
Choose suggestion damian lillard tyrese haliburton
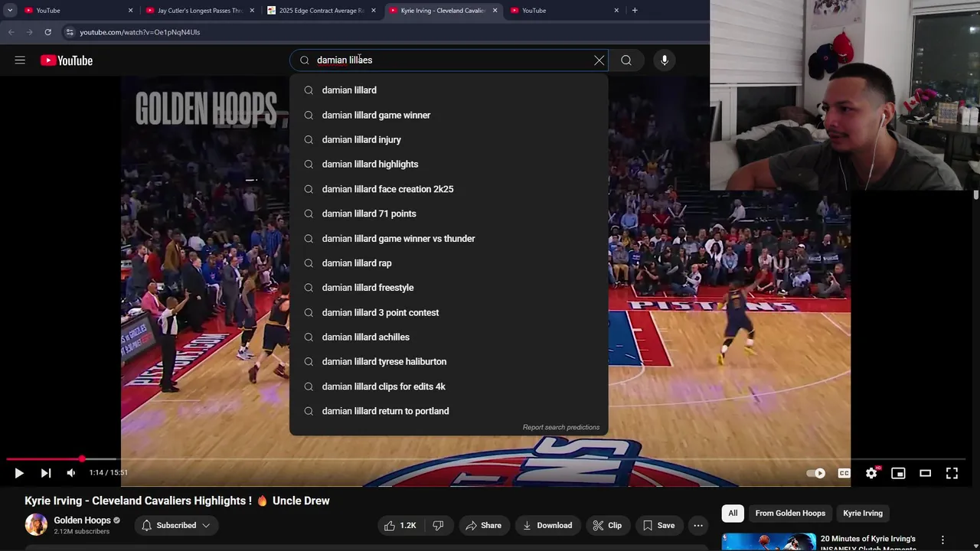(449, 362)
